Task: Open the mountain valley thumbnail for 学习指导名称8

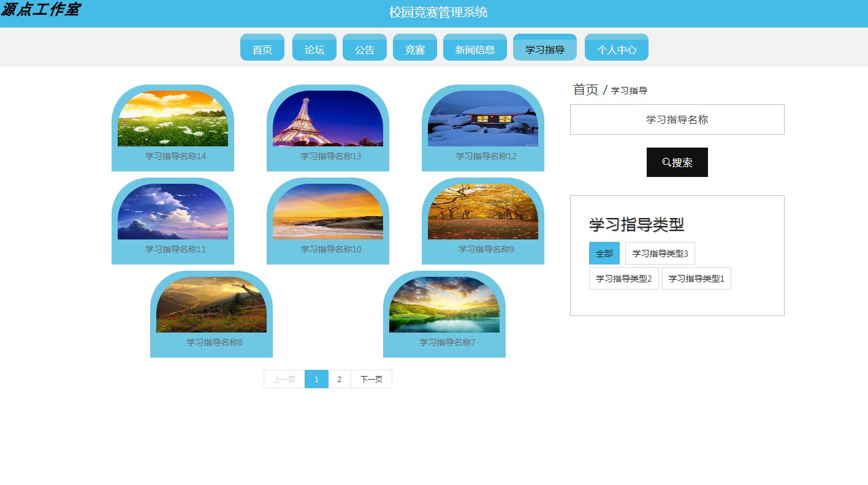Action: (x=211, y=304)
